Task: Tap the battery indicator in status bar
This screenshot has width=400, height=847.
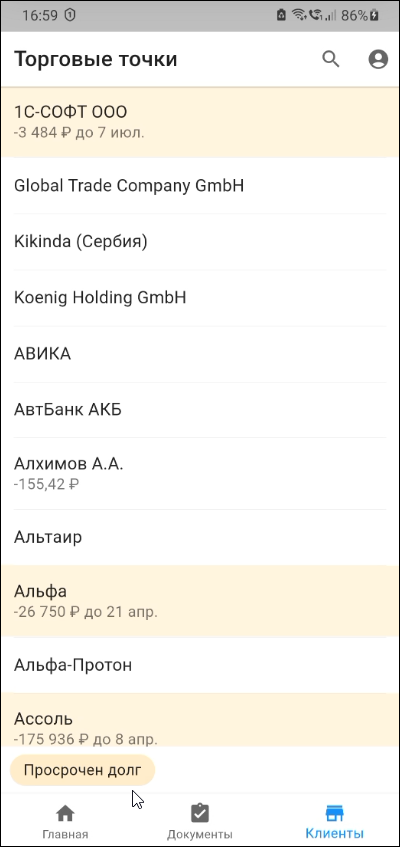Action: point(374,16)
